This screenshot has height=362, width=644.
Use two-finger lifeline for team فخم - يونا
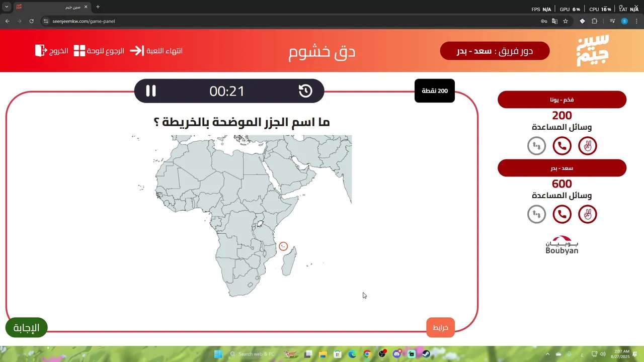(x=588, y=146)
